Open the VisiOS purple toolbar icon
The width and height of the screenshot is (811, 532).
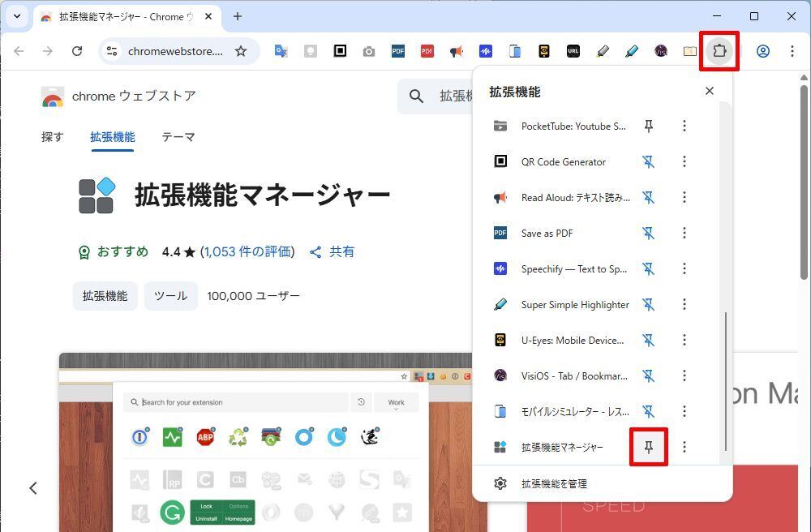click(660, 51)
